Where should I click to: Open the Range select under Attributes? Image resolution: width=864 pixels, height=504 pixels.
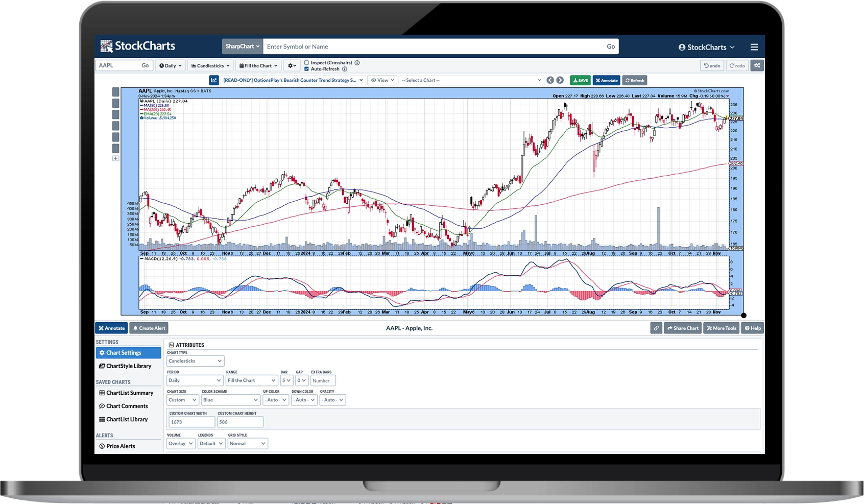pyautogui.click(x=252, y=380)
